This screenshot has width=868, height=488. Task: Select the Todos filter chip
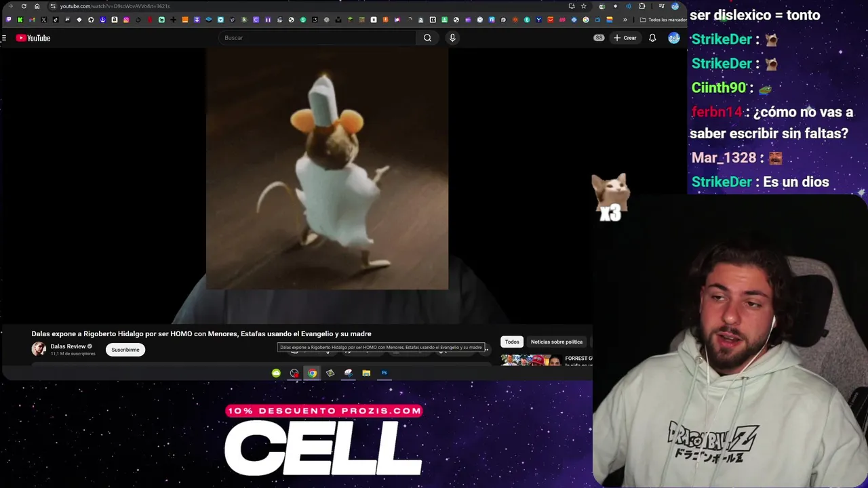[512, 342]
